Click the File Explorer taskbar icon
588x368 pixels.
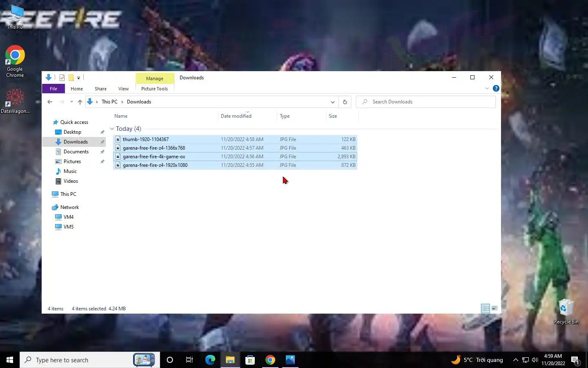(x=230, y=360)
